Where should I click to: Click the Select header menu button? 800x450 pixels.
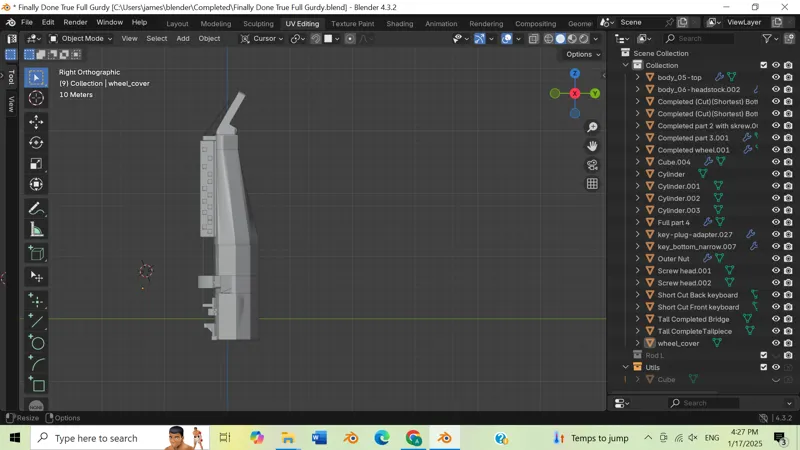click(x=157, y=39)
